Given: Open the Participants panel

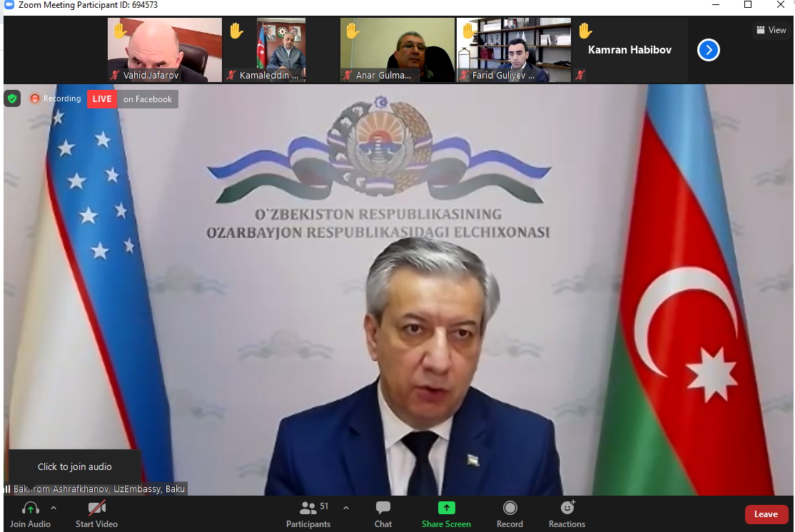Looking at the screenshot, I should pos(308,513).
